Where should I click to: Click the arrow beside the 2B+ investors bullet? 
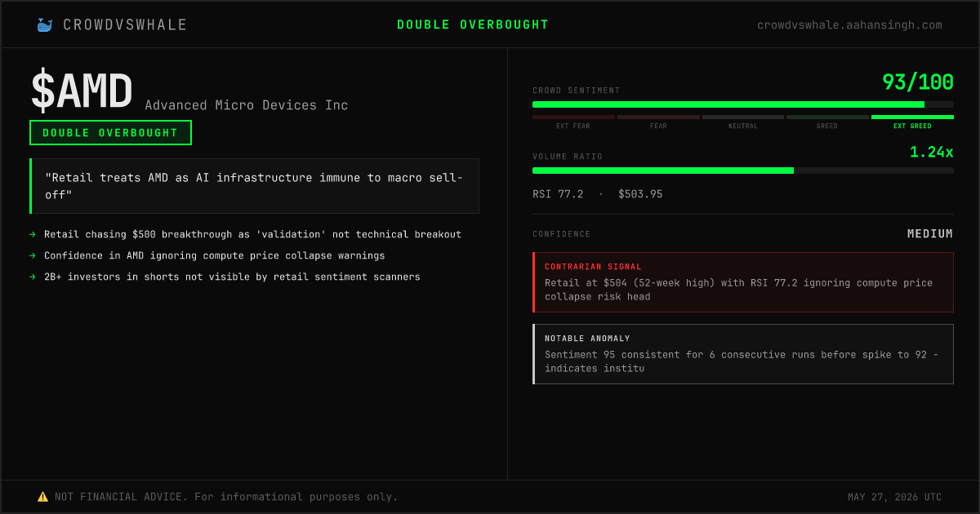coord(33,277)
